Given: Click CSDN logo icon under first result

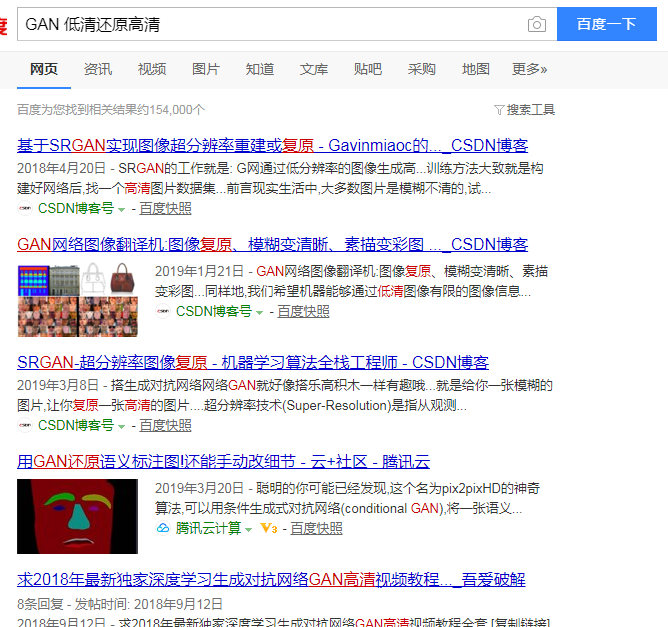Looking at the screenshot, I should 25,208.
